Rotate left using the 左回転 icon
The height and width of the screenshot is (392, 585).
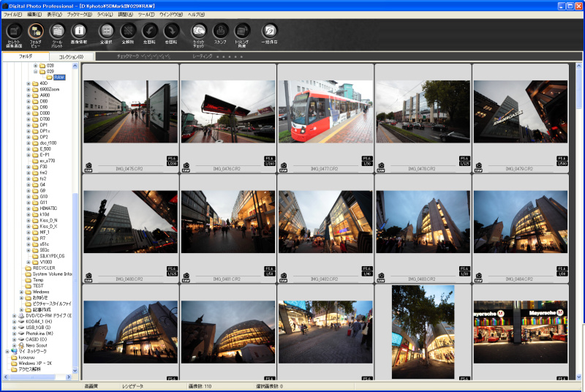[150, 31]
